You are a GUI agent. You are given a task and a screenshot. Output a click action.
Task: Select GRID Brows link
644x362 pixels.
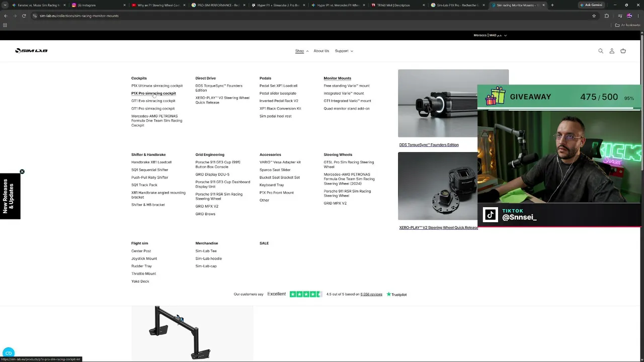click(205, 214)
